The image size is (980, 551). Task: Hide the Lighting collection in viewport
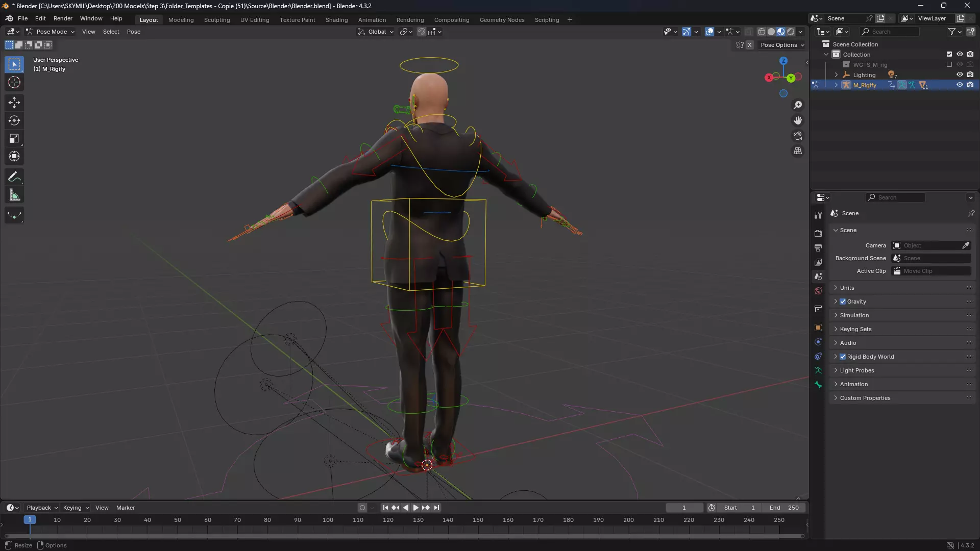pos(960,74)
